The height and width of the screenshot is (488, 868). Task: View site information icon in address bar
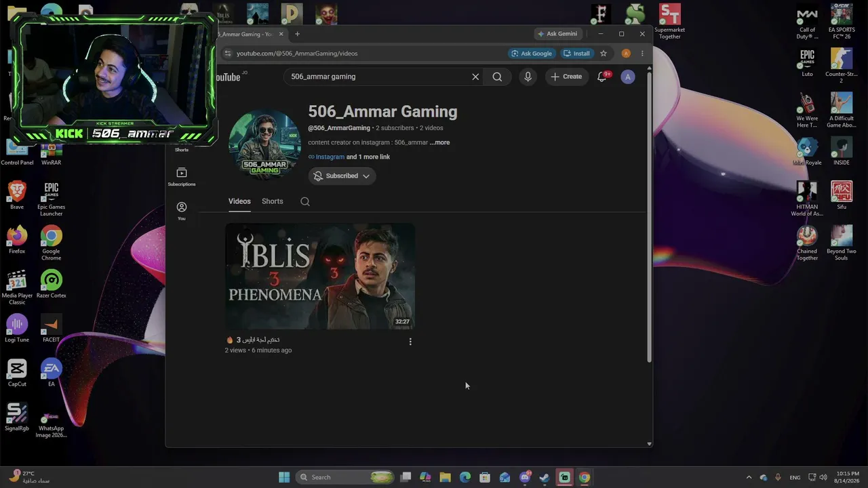pos(228,54)
